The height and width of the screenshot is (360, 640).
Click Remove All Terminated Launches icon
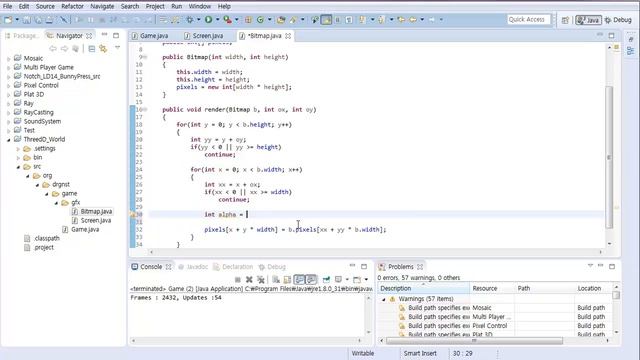click(261, 280)
